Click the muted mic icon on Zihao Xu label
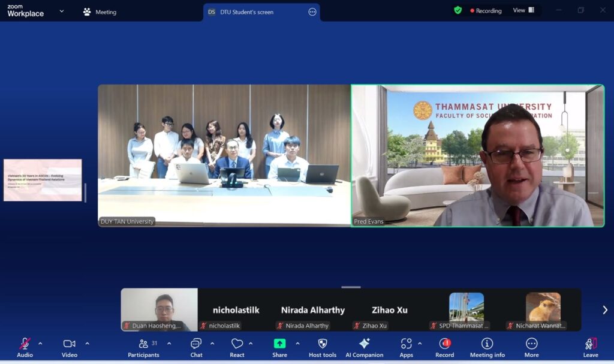 tap(357, 326)
